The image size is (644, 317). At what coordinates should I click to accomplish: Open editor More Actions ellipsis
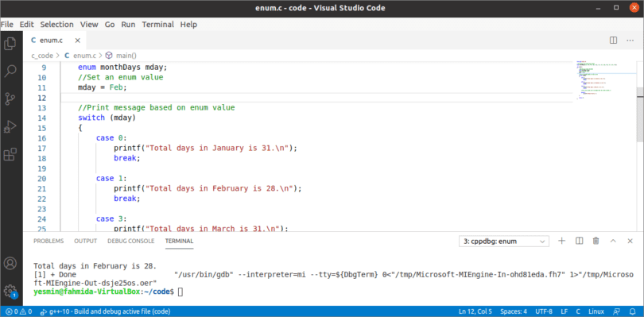point(630,41)
